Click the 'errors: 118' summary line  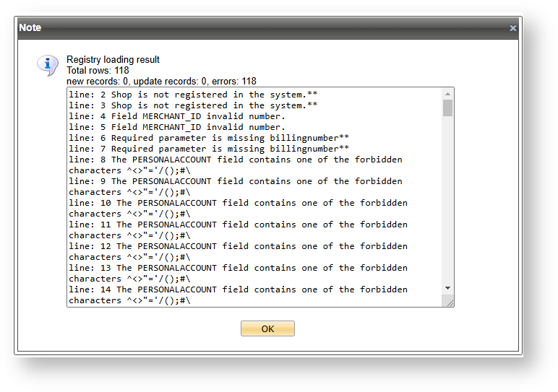(x=161, y=82)
